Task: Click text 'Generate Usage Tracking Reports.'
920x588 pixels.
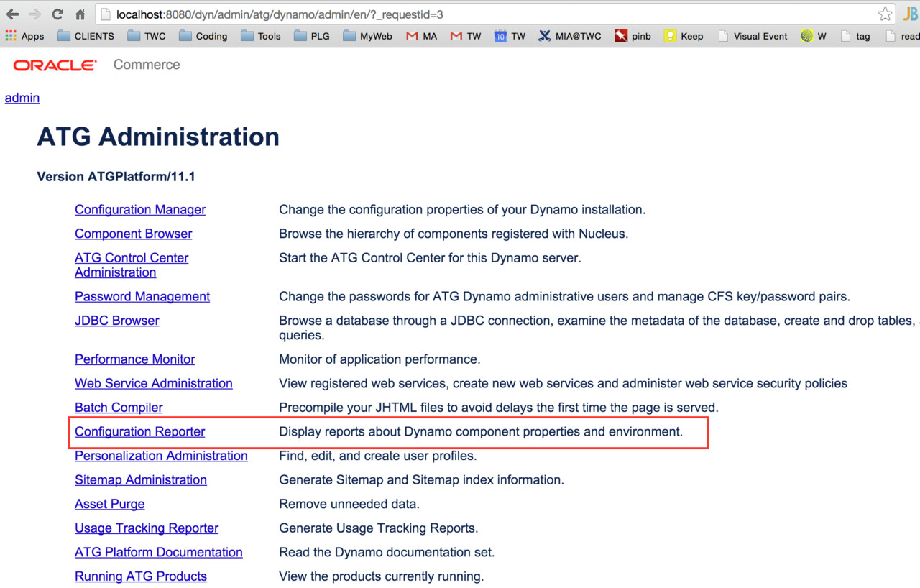Action: (378, 528)
